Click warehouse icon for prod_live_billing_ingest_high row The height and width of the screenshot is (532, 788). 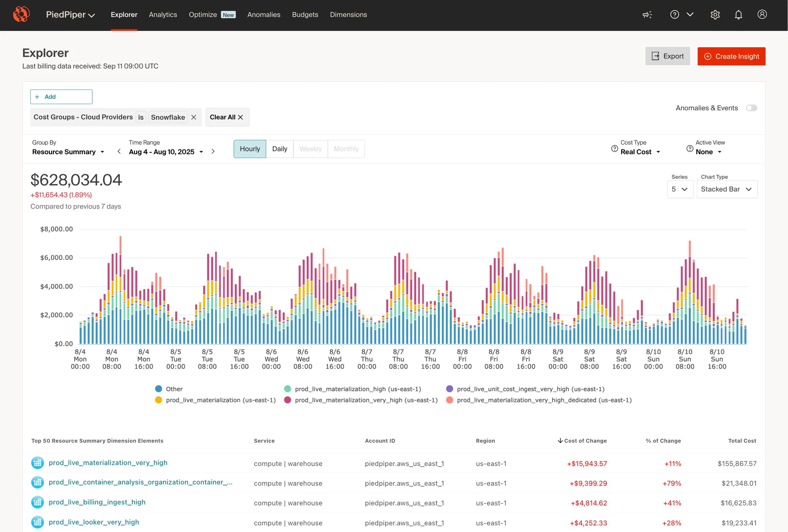click(37, 502)
